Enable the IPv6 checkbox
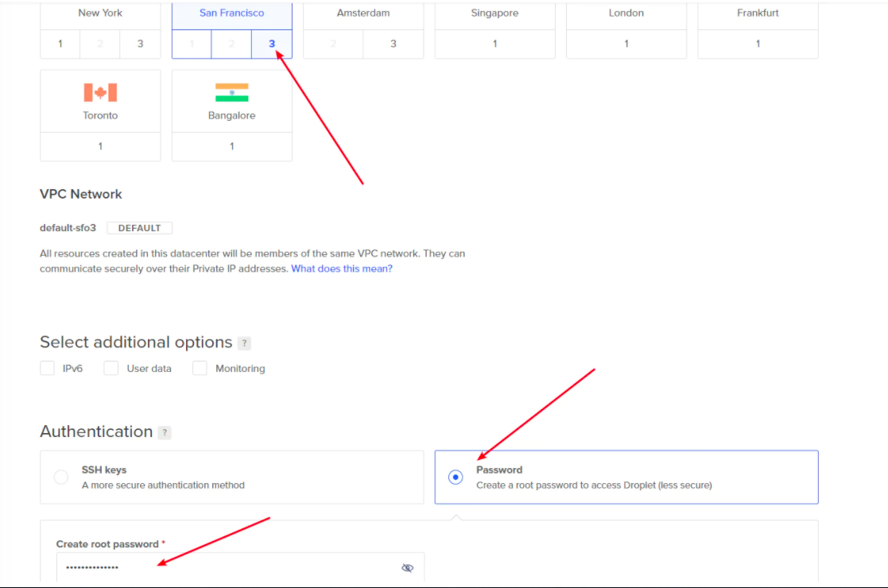The width and height of the screenshot is (888, 588). point(47,369)
